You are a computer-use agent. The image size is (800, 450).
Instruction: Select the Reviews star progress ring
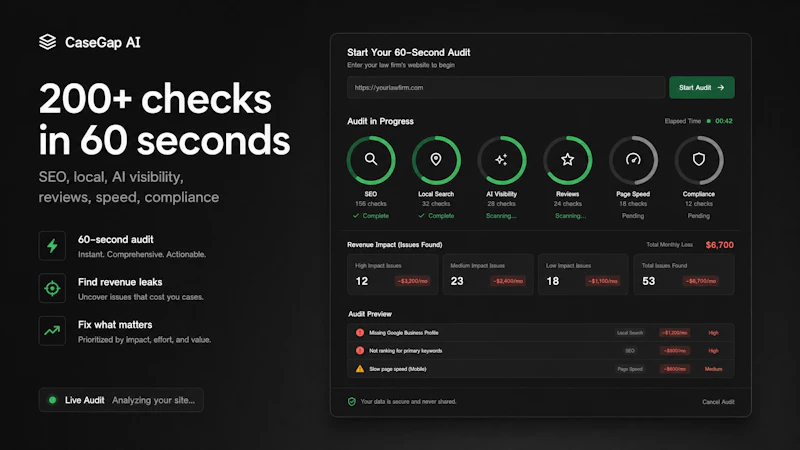click(x=567, y=160)
